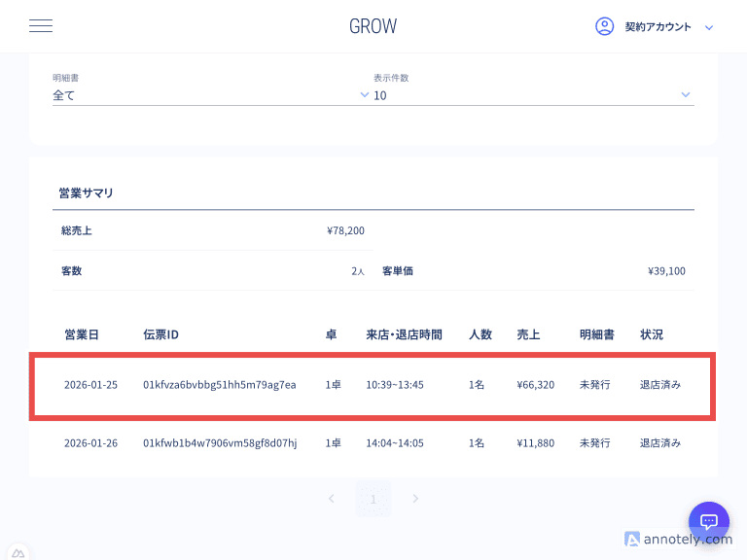Expand the 契約アカウント account dropdown

(709, 27)
